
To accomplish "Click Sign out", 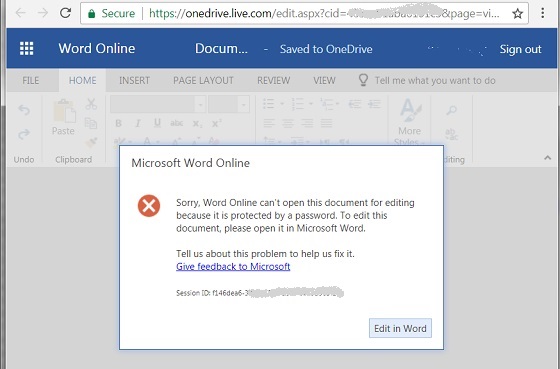I will click(x=520, y=49).
